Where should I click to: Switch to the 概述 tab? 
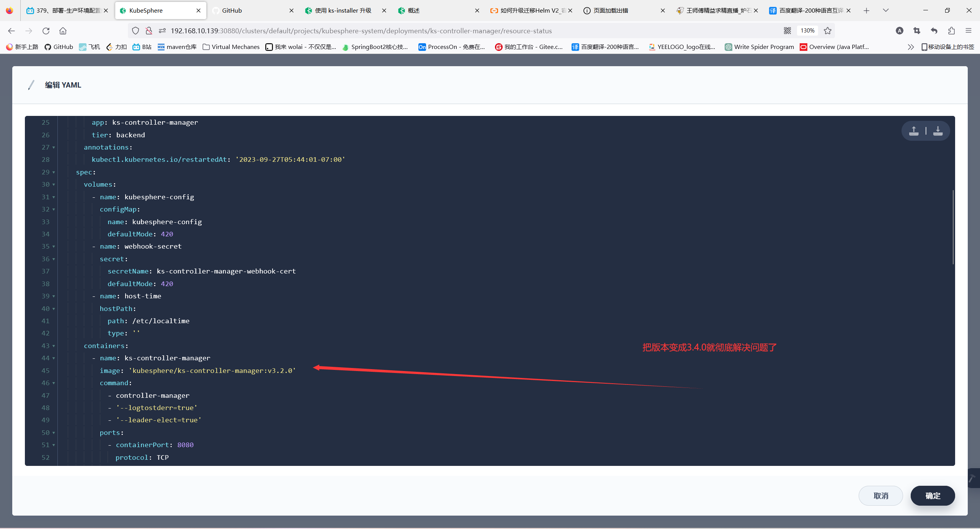(438, 10)
